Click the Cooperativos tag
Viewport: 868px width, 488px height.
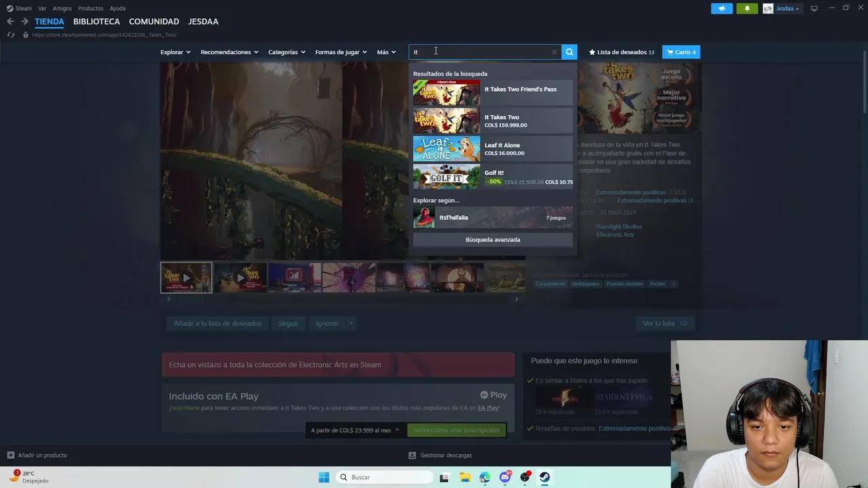(550, 284)
